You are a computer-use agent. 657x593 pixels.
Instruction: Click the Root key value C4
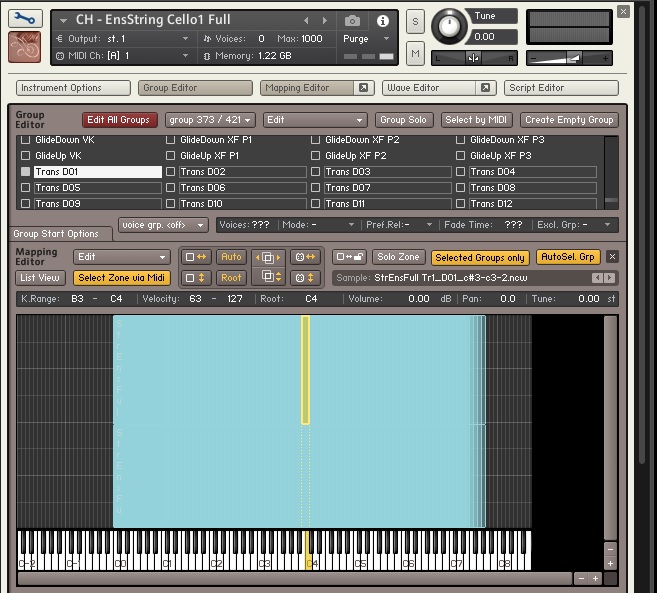click(x=311, y=299)
